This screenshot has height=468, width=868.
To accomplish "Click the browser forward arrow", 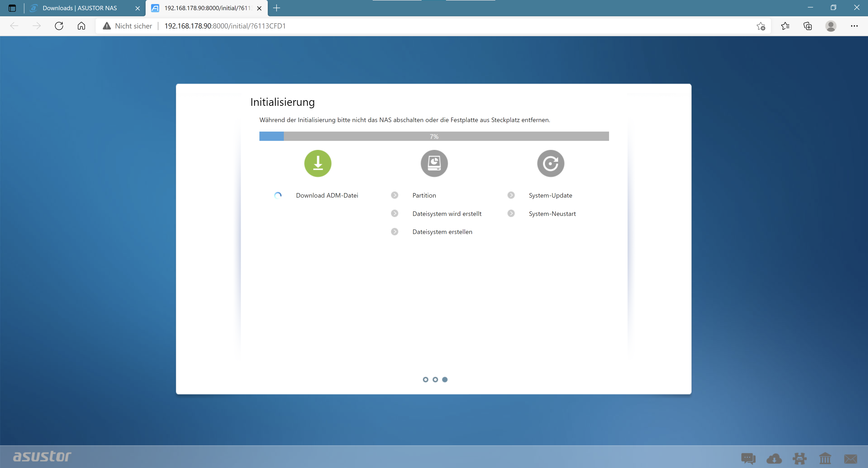I will coord(36,26).
